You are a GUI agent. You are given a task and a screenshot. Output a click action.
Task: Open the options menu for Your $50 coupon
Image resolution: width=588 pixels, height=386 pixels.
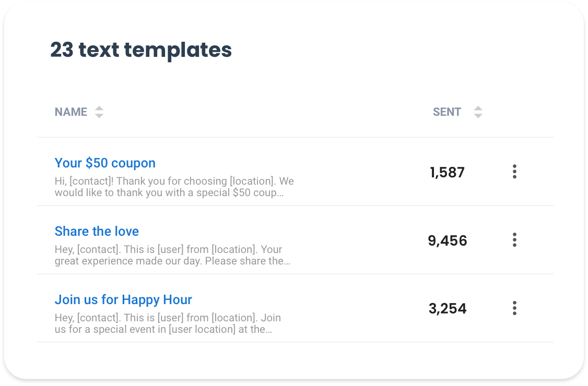[x=514, y=172]
